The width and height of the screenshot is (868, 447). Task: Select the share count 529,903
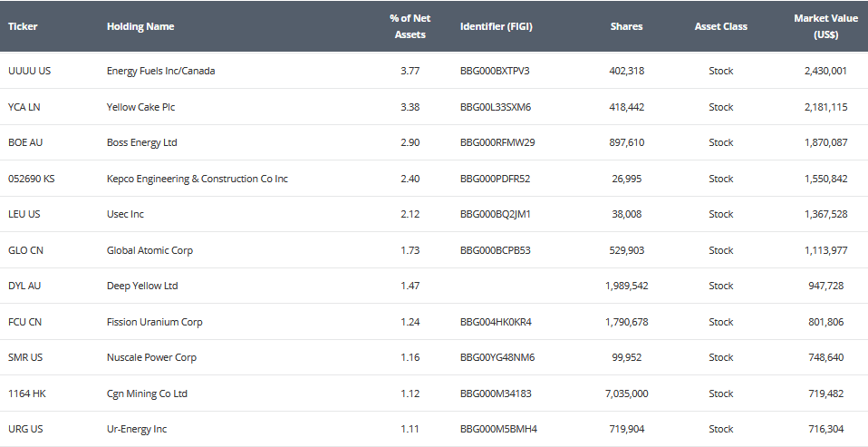pos(627,250)
